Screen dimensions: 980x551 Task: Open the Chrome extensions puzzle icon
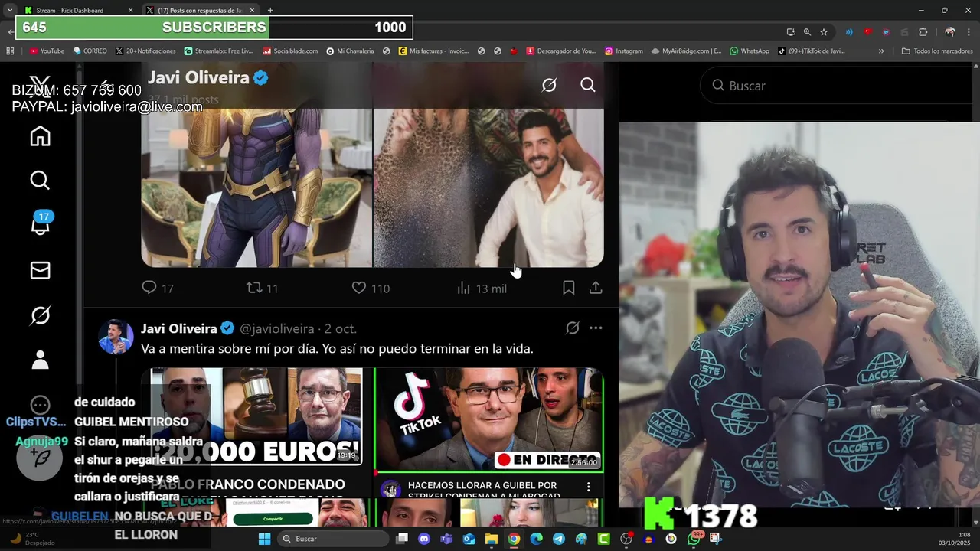923,31
